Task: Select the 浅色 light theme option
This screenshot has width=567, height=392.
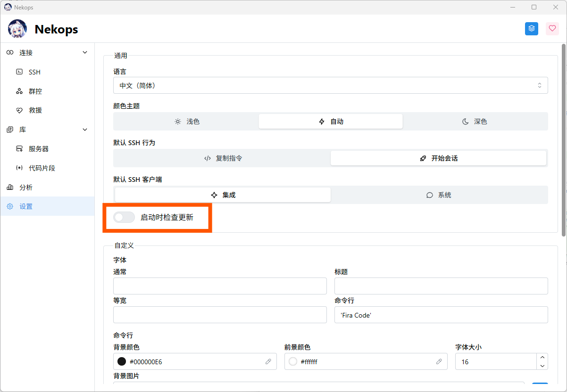Action: click(x=187, y=122)
